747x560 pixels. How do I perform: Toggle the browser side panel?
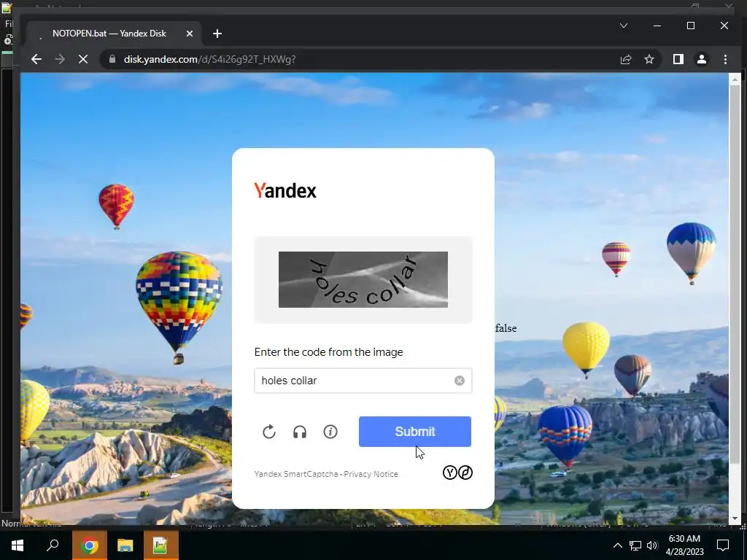678,59
